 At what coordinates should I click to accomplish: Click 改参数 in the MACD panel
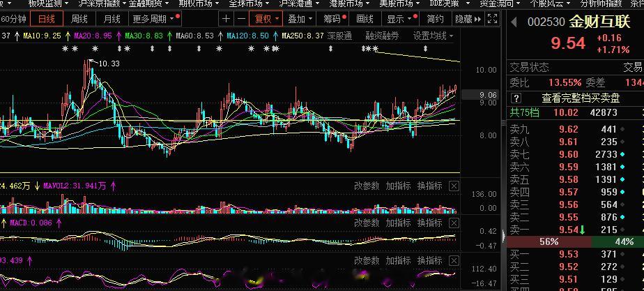pos(367,223)
